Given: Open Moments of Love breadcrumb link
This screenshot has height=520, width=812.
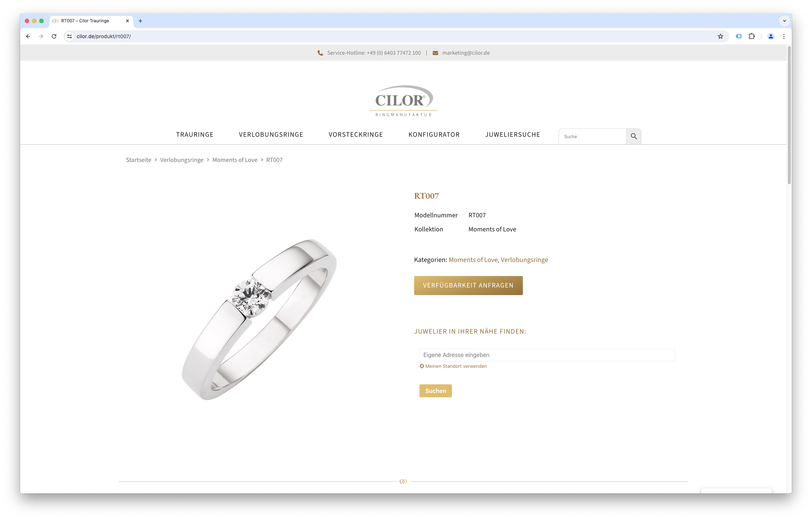Looking at the screenshot, I should (x=235, y=160).
